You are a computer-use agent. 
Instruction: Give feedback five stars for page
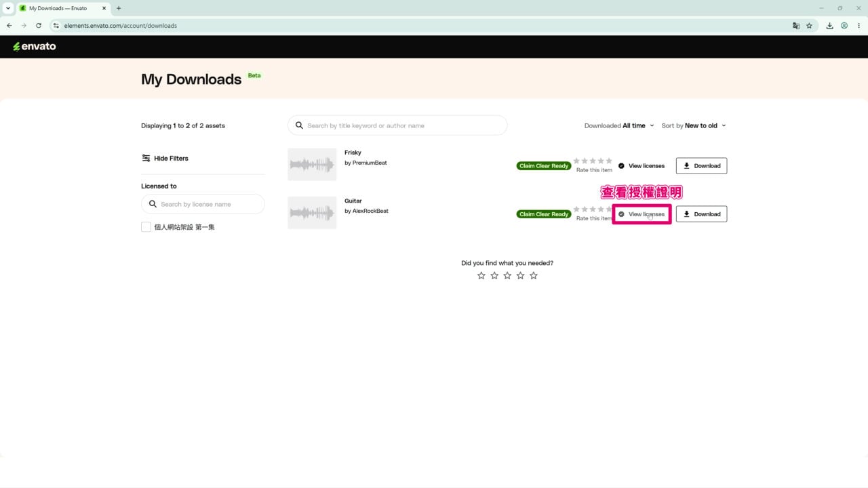[534, 275]
